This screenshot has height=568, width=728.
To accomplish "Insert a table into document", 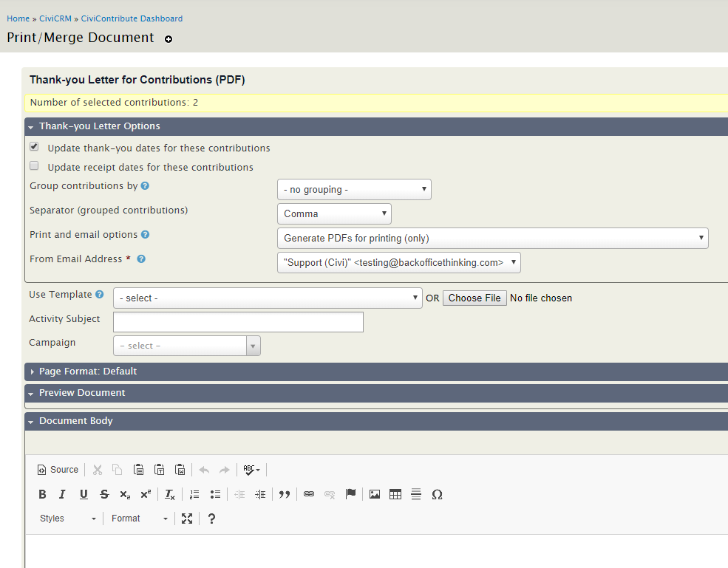I will (x=395, y=495).
